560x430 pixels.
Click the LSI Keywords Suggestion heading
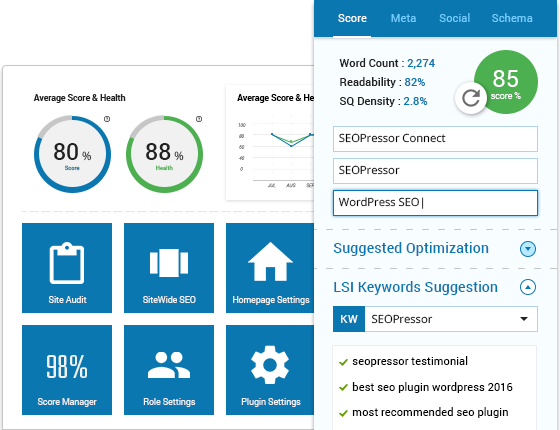[x=415, y=287]
